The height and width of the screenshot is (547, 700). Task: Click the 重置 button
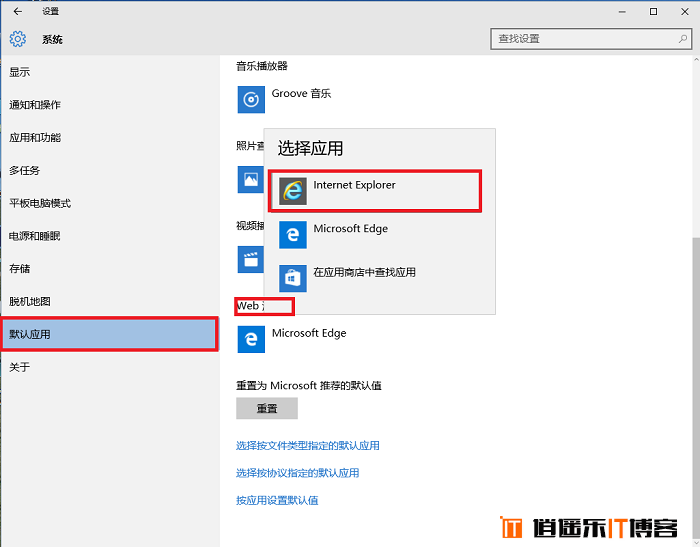coord(267,408)
